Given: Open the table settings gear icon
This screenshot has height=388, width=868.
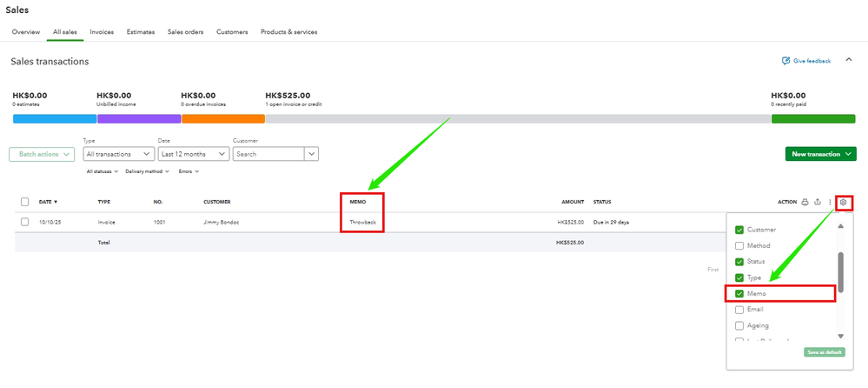Looking at the screenshot, I should [x=843, y=203].
